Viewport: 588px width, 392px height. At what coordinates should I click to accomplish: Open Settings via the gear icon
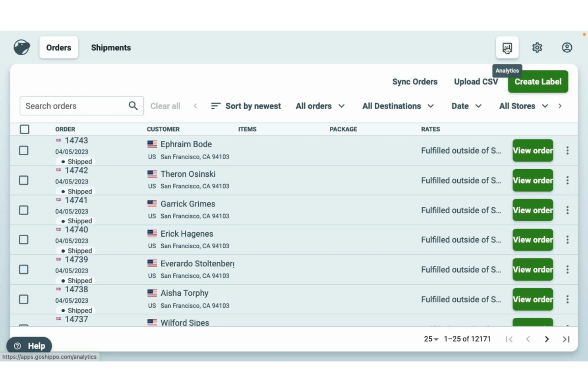[537, 47]
